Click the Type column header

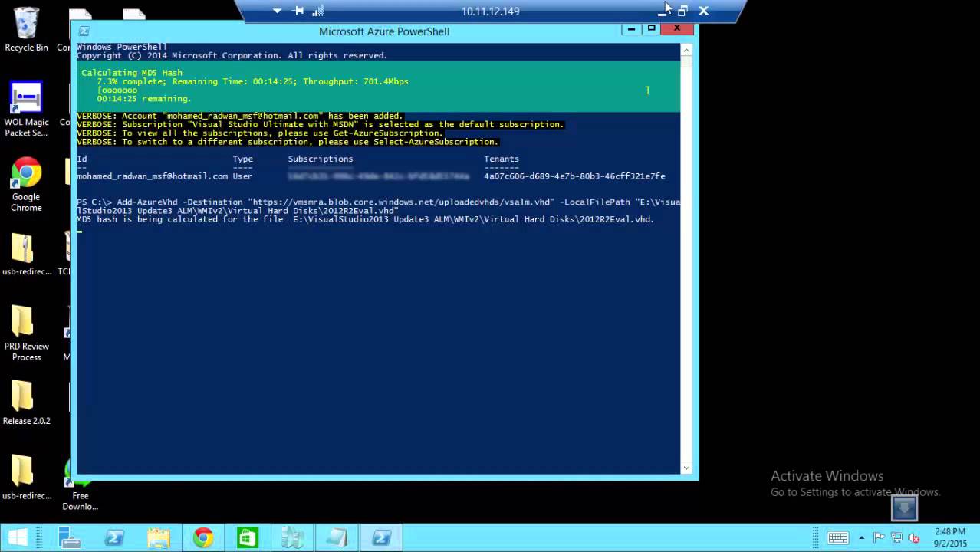[242, 159]
